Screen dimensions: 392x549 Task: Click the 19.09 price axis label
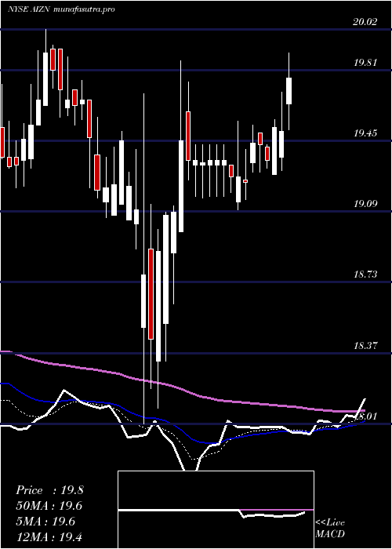click(x=365, y=203)
